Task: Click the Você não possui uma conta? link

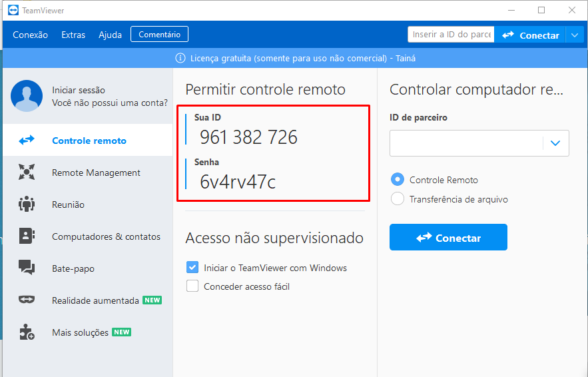Action: tap(109, 103)
